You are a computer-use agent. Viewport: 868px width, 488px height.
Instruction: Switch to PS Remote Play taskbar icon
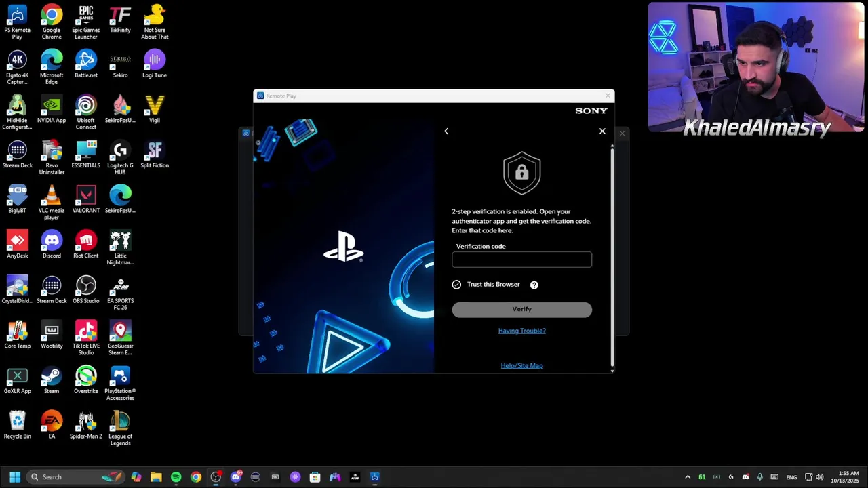pyautogui.click(x=374, y=476)
